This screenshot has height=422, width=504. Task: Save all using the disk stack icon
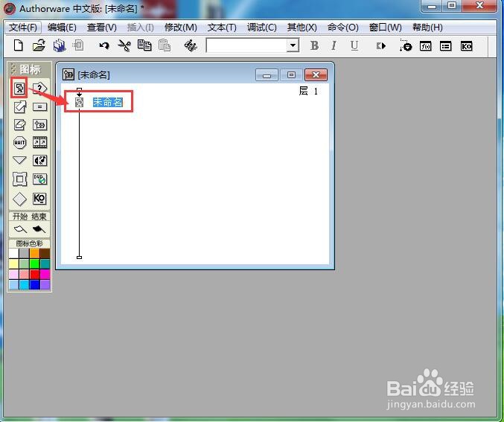[x=60, y=45]
